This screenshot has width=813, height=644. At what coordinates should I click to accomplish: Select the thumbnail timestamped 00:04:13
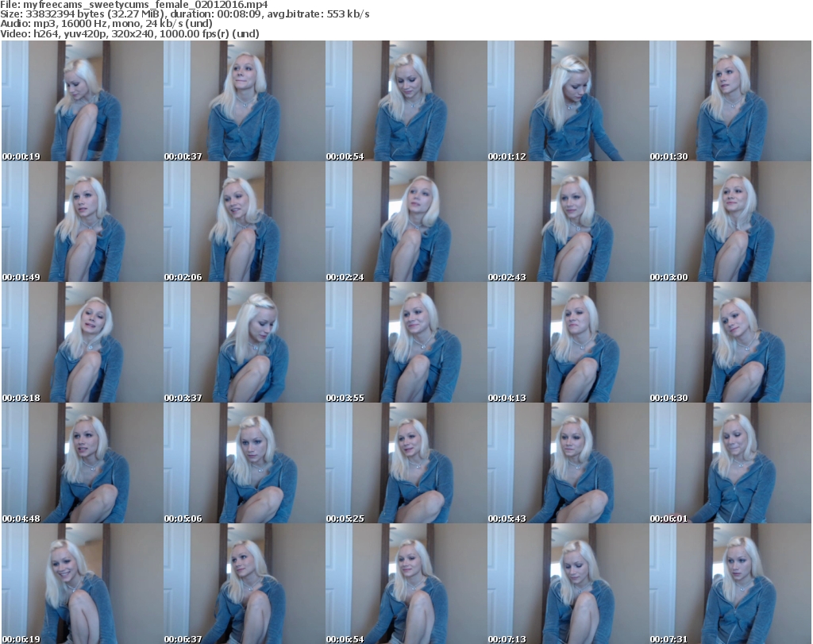point(568,343)
